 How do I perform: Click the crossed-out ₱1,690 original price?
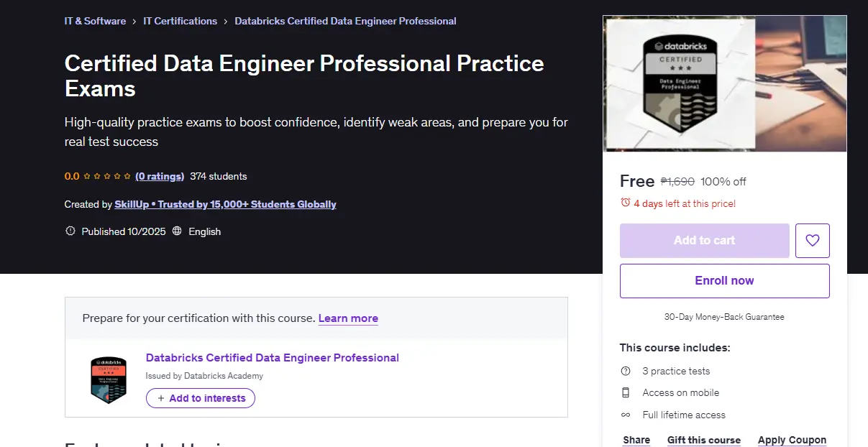pyautogui.click(x=677, y=182)
